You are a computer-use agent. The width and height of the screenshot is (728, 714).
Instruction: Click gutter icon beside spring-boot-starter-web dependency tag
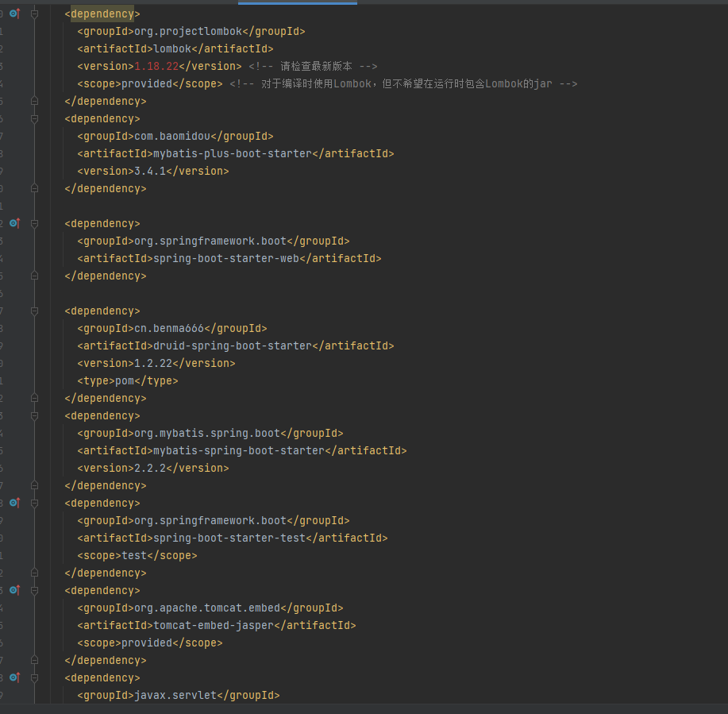click(15, 223)
